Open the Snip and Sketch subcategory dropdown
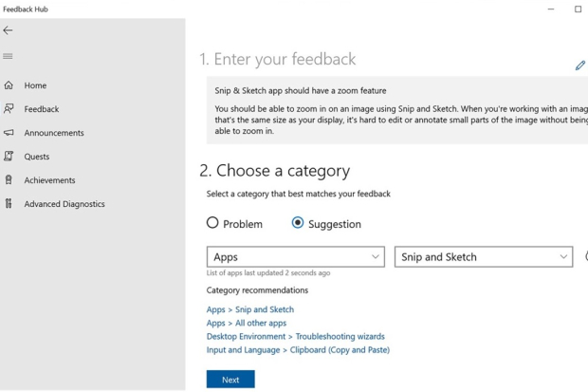This screenshot has width=588, height=392. click(484, 257)
